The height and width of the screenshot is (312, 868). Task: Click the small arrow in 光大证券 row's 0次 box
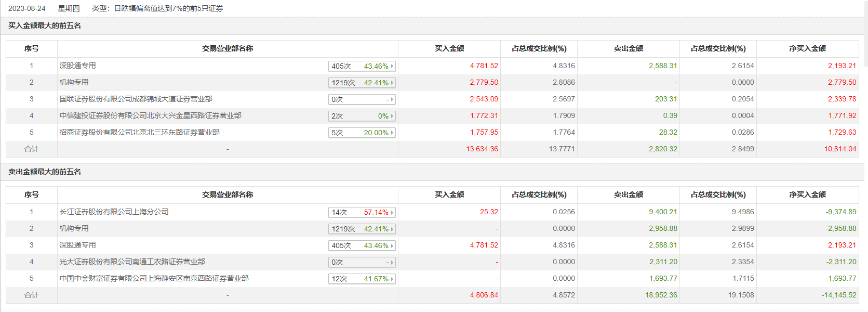click(x=392, y=262)
